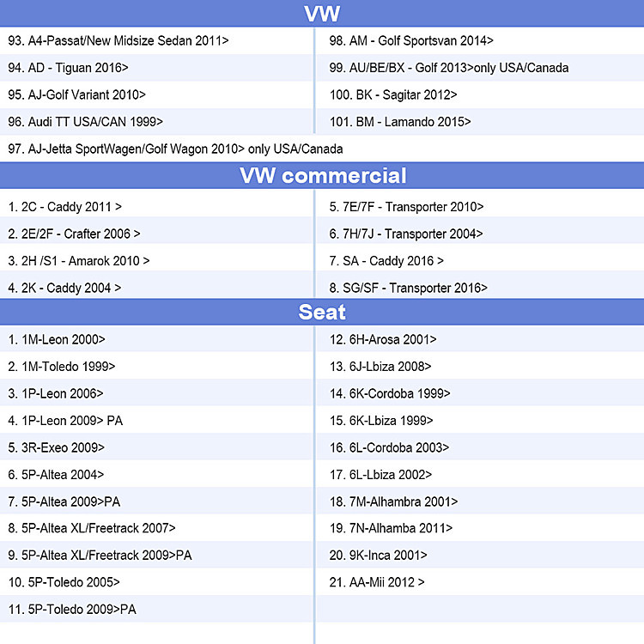Image resolution: width=644 pixels, height=644 pixels.
Task: Pick 3R-Exeo 2009 entry
Action: [156, 447]
